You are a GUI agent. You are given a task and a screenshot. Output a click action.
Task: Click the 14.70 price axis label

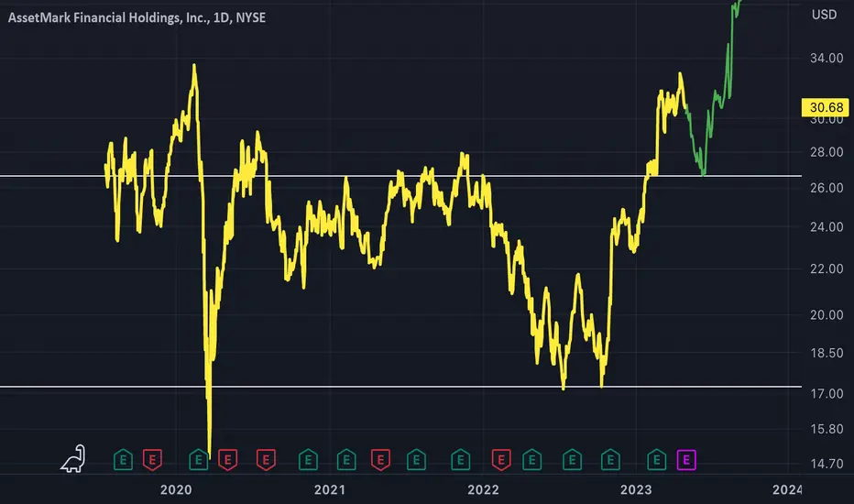(x=827, y=464)
